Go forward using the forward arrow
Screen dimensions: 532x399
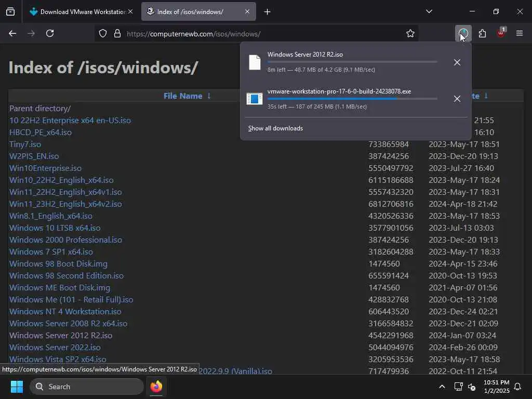(x=31, y=34)
